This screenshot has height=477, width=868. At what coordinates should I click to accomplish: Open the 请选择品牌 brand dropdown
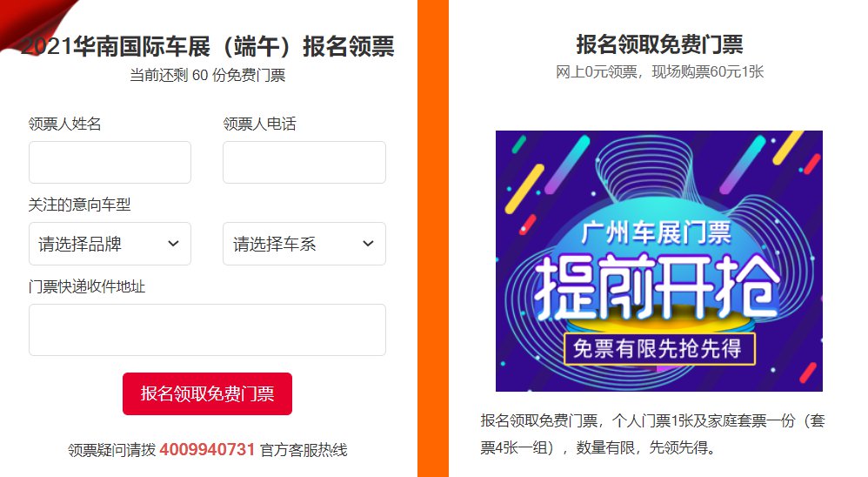pos(110,244)
